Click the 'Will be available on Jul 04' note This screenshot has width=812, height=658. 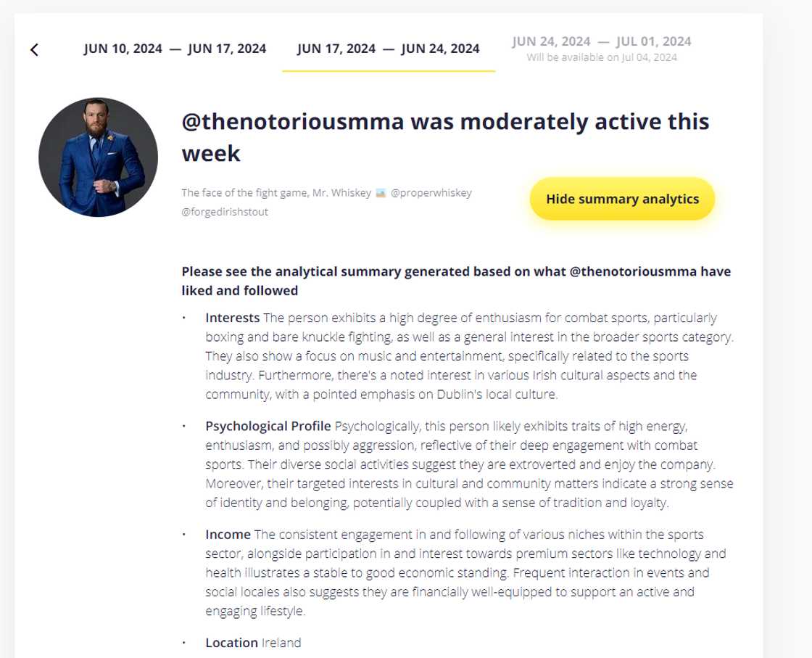tap(601, 57)
